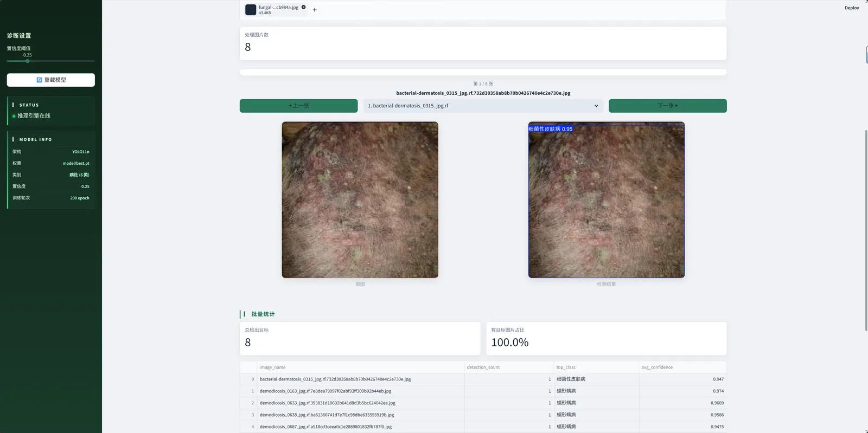This screenshot has width=868, height=433.
Task: Remove the uploaded fungal-...cb984a.jpg file
Action: (x=304, y=8)
